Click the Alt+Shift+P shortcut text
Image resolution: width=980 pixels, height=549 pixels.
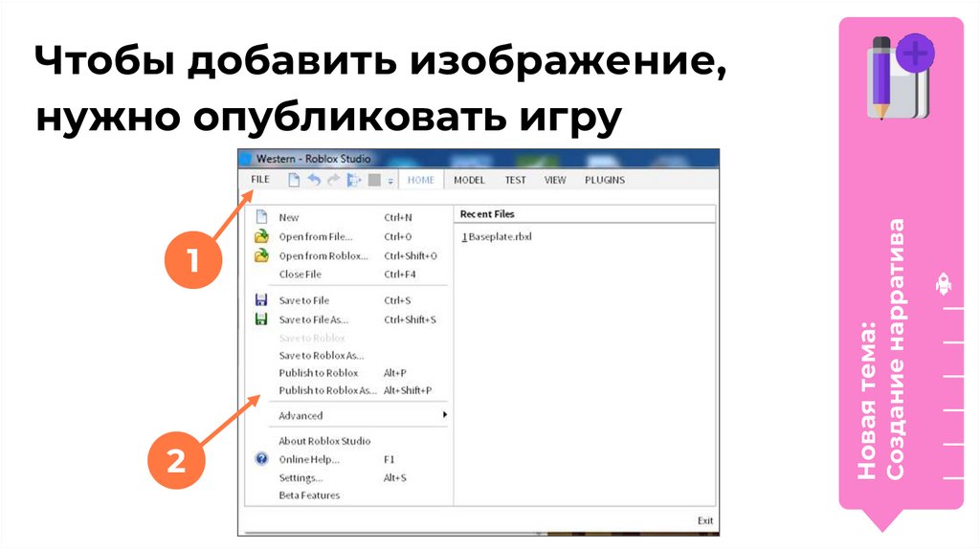point(408,390)
